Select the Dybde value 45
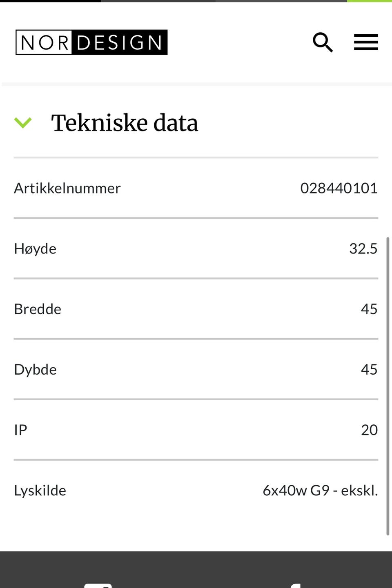 coord(369,369)
